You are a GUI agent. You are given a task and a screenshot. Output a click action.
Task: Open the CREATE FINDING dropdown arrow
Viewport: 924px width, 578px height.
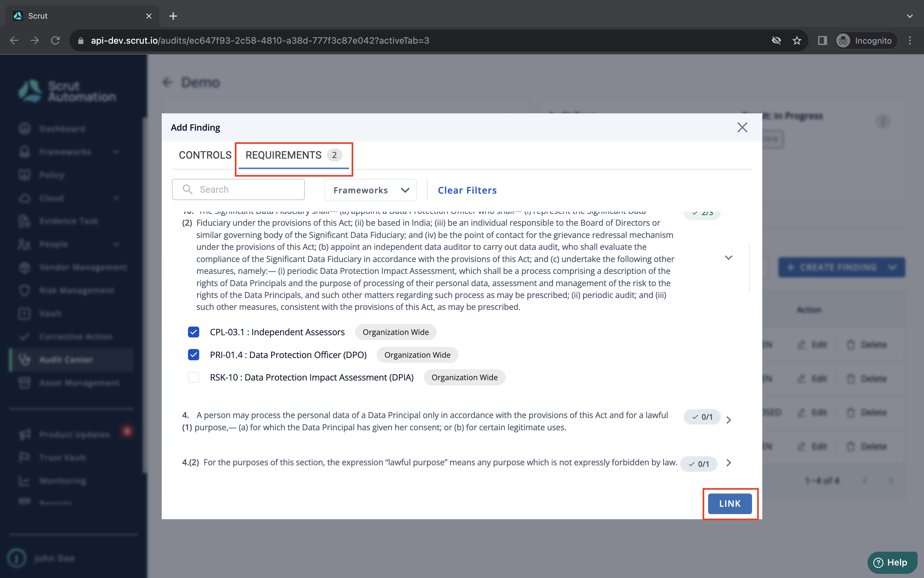click(893, 267)
